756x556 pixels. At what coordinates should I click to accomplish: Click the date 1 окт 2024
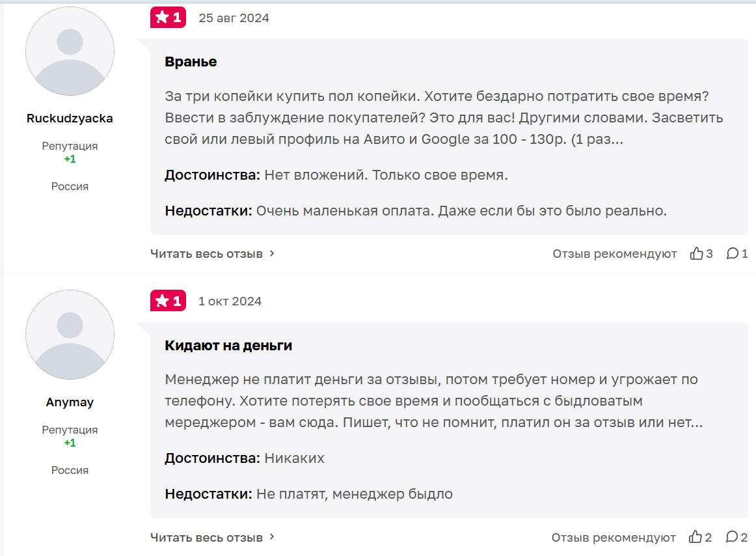229,301
